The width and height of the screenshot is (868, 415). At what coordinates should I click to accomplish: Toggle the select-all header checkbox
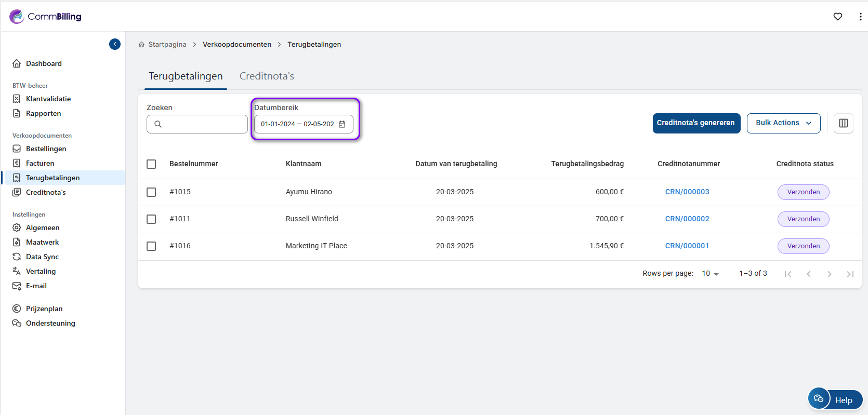(x=151, y=164)
